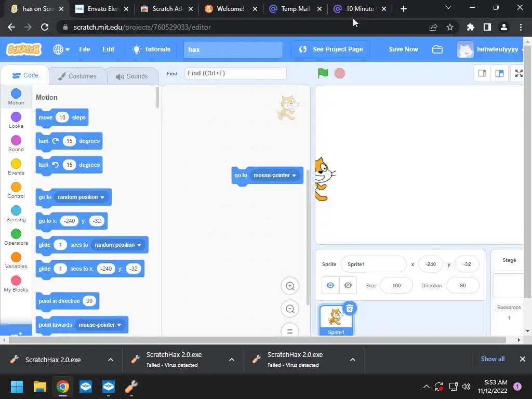Open Chrome extensions puzzle icon
Viewport: 532px width, 399px height.
470,27
